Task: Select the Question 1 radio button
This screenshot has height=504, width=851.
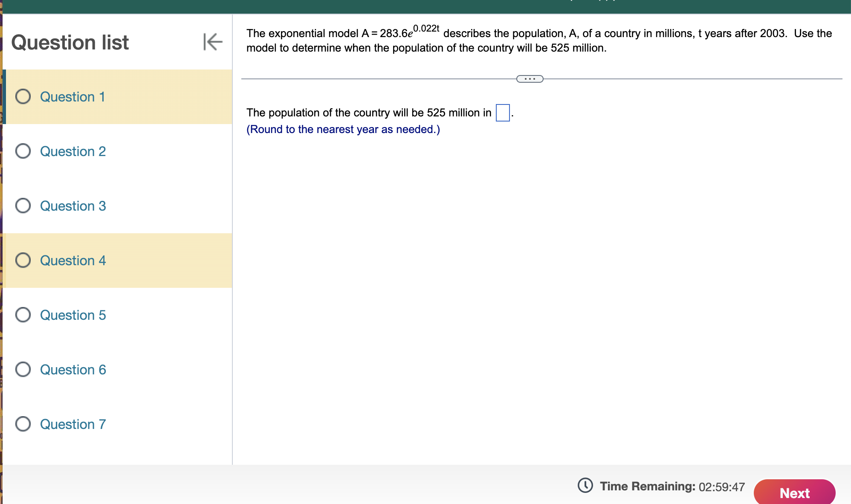Action: [23, 97]
